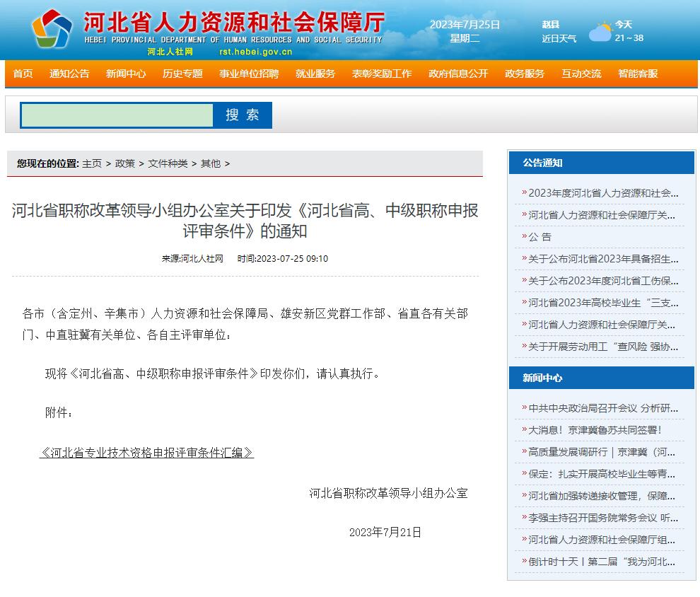700x597 pixels.
Task: Open 政府信息公开 navigation item
Action: coord(458,74)
